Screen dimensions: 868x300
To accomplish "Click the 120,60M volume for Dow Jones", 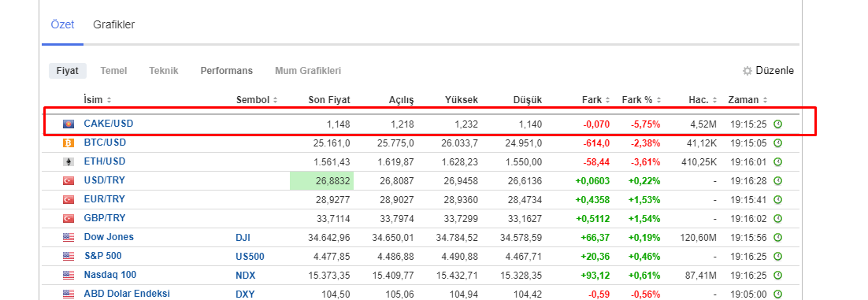I will tap(698, 238).
